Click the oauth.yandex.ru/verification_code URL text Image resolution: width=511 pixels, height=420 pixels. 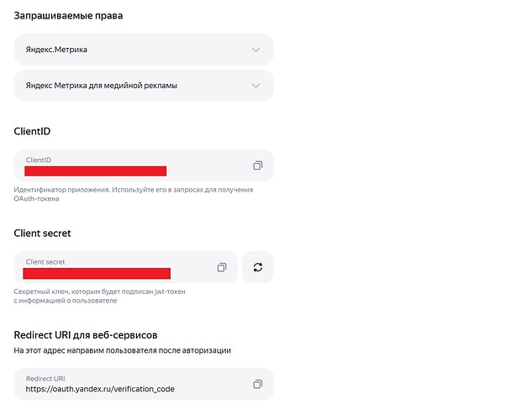[x=100, y=389]
